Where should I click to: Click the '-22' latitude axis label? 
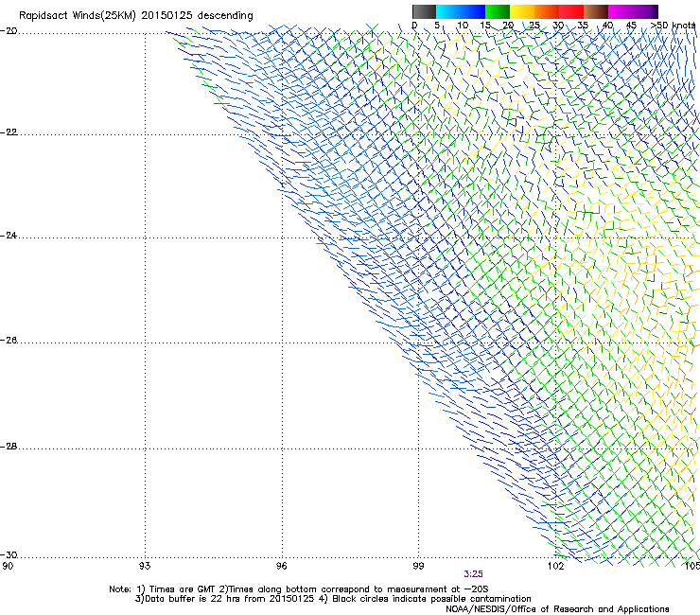tap(9, 132)
